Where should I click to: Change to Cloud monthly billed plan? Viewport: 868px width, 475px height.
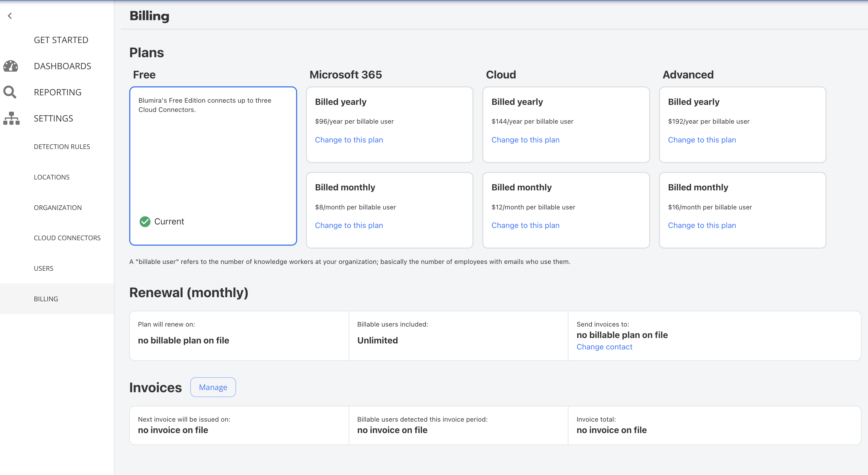click(525, 225)
